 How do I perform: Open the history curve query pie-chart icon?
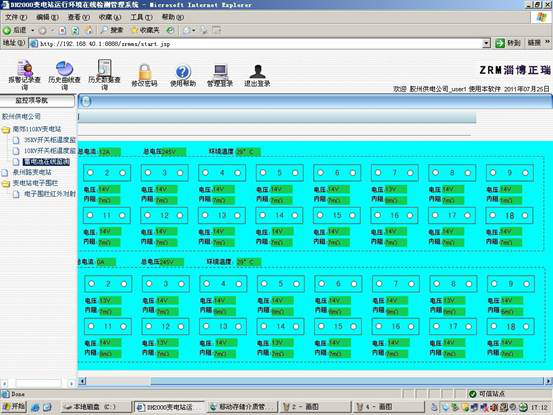(x=64, y=69)
